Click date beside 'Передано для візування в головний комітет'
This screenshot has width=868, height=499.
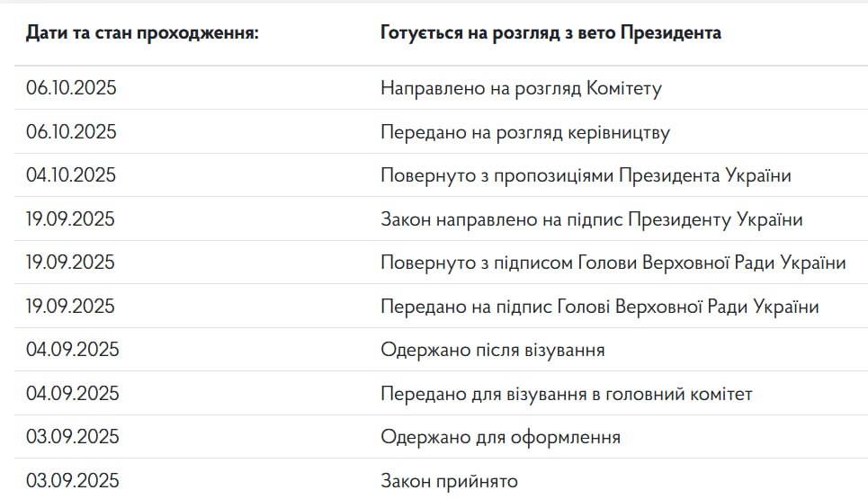pos(72,394)
